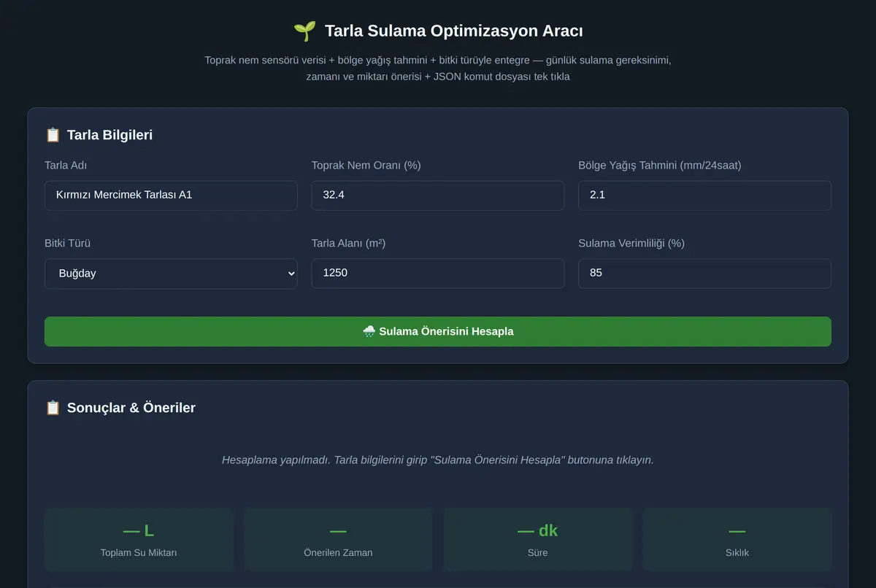Click the Sıklık result card
Screen dimensions: 876x588
pos(737,539)
